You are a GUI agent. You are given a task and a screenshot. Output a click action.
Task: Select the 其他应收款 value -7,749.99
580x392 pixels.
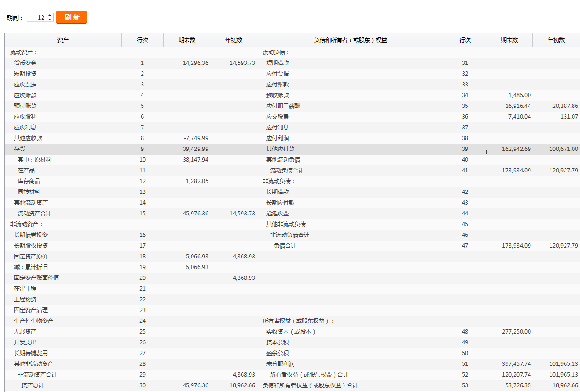[x=196, y=138]
